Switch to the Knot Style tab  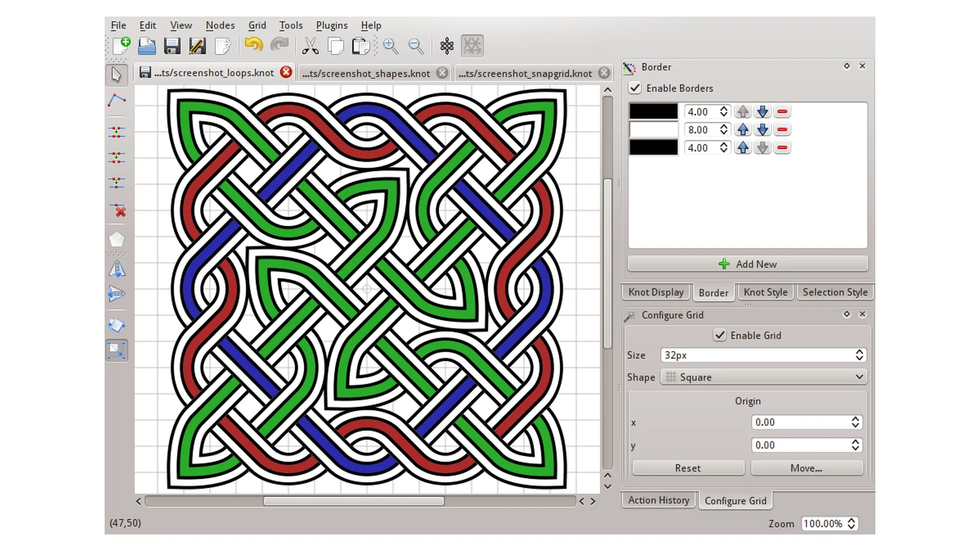pyautogui.click(x=765, y=292)
